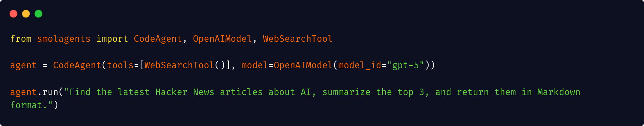Click "format." on the last line

pyautogui.click(x=29, y=105)
